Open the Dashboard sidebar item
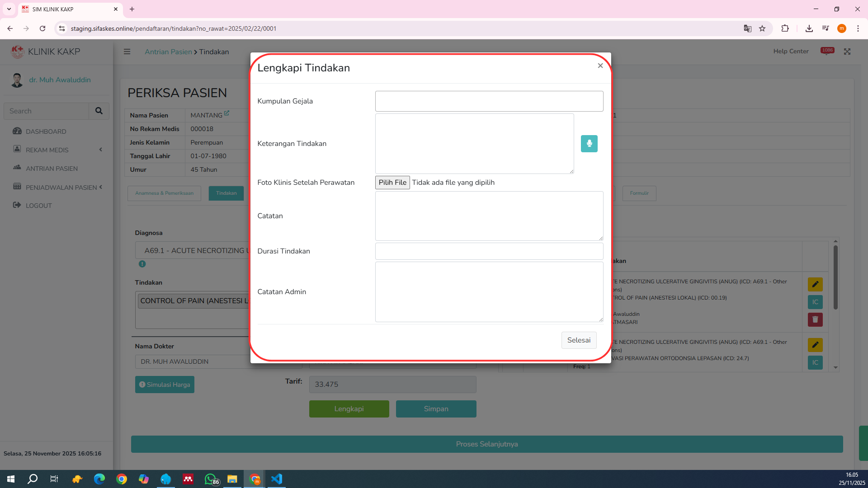 [46, 131]
